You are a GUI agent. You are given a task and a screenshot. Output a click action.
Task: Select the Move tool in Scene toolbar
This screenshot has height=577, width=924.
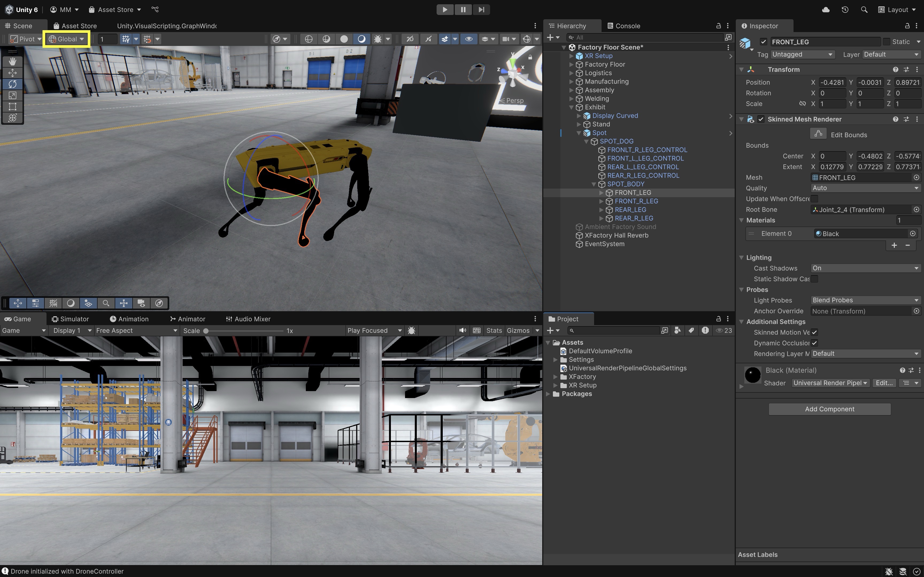tap(13, 72)
